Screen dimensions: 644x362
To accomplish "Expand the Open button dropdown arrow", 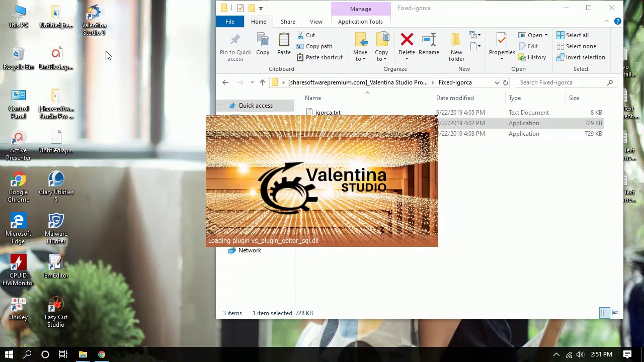I will pyautogui.click(x=546, y=35).
